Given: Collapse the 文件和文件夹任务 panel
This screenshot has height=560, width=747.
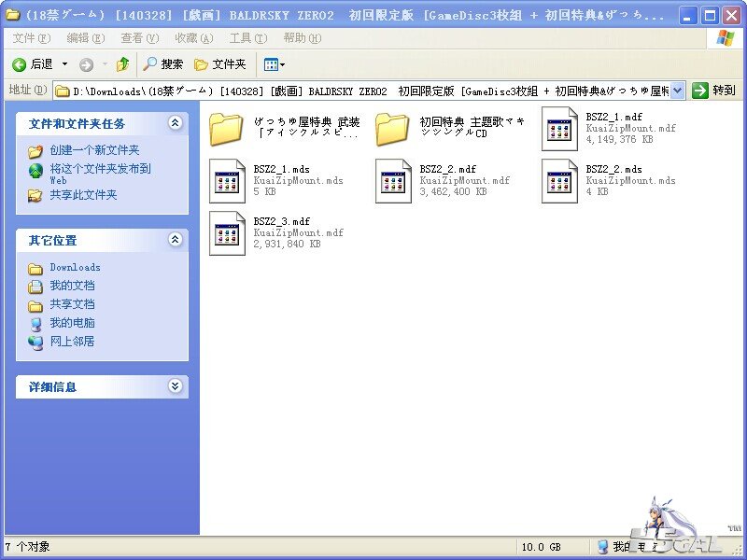Looking at the screenshot, I should coord(175,123).
